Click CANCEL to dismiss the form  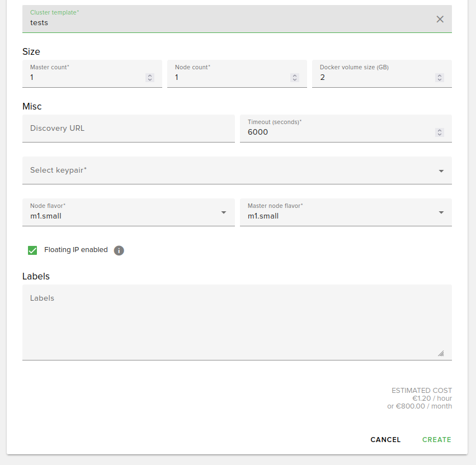(x=385, y=440)
